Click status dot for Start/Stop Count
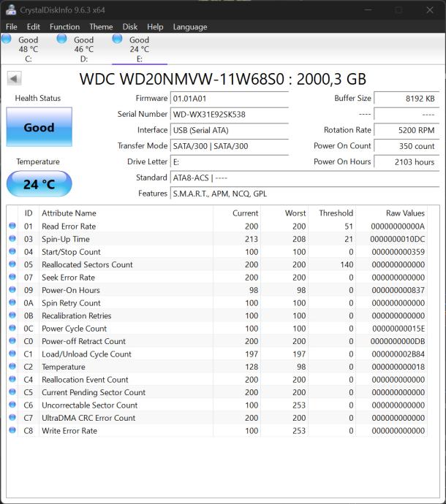Image resolution: width=446 pixels, height=504 pixels. (x=12, y=251)
